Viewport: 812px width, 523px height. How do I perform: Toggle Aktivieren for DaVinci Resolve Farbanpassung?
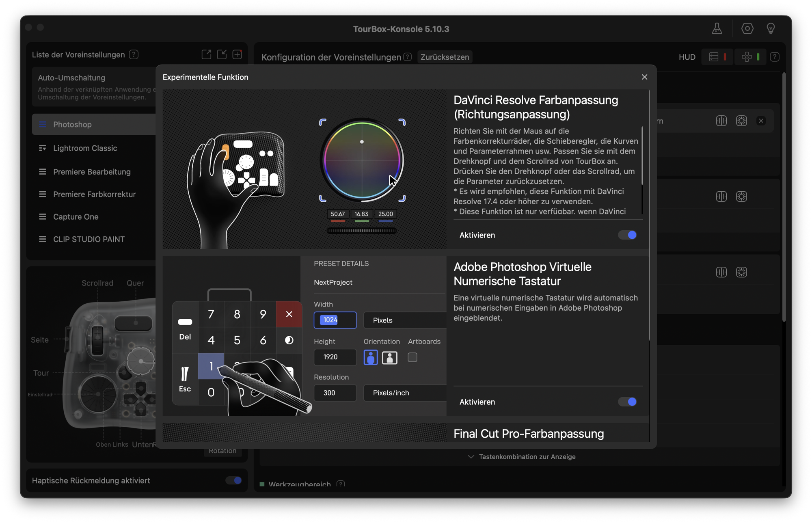click(627, 235)
